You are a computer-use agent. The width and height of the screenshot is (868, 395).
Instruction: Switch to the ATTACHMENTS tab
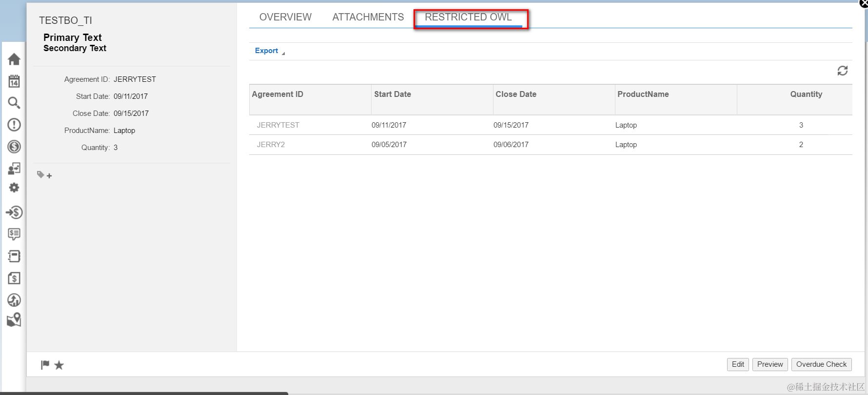[368, 17]
